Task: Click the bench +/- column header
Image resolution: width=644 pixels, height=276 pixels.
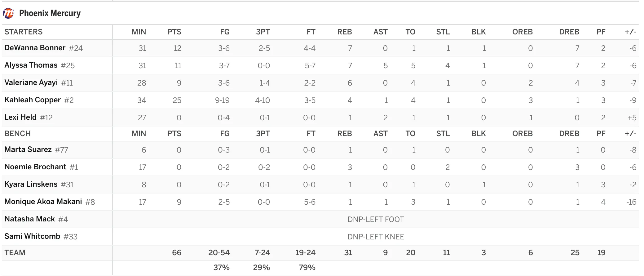Action: pyautogui.click(x=630, y=134)
